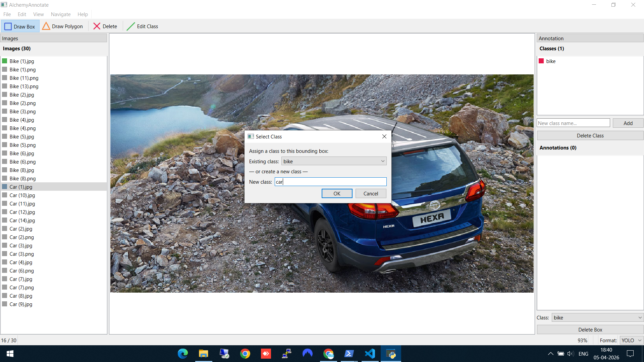Open the View menu
Viewport: 644px width, 362px height.
click(38, 14)
